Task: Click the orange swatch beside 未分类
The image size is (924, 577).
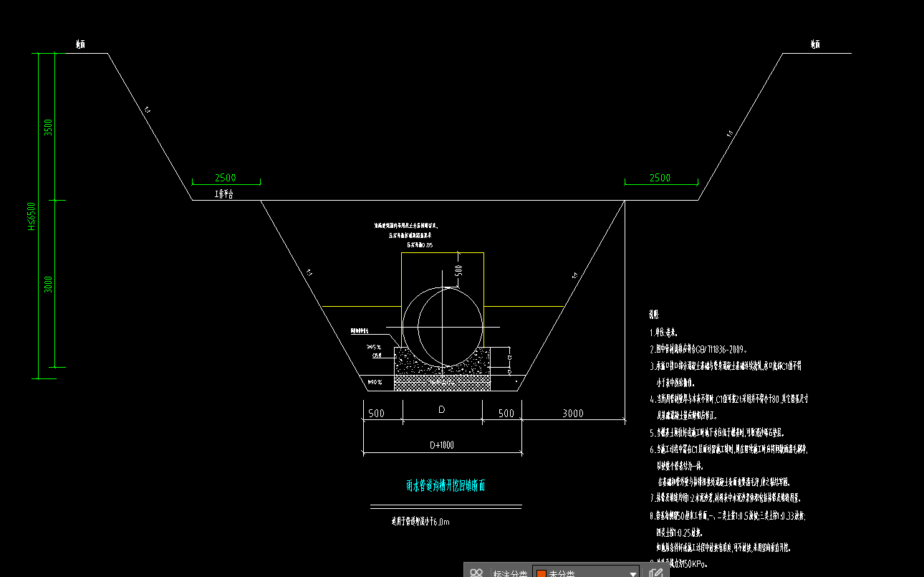Action: (542, 573)
